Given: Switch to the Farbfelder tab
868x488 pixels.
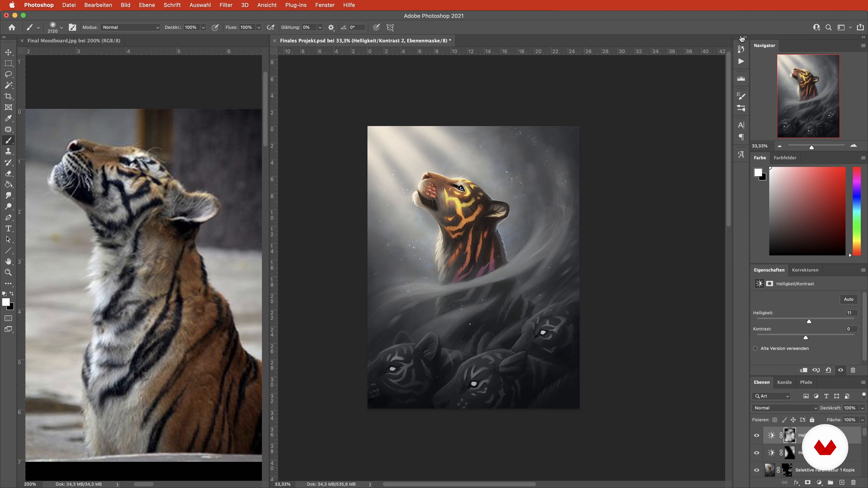Looking at the screenshot, I should point(785,158).
